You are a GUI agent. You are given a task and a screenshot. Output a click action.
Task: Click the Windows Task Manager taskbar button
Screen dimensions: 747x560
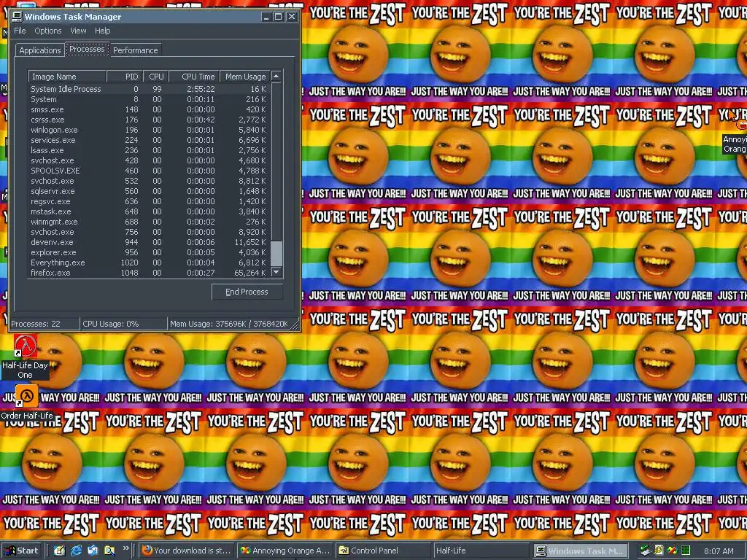pyautogui.click(x=580, y=551)
